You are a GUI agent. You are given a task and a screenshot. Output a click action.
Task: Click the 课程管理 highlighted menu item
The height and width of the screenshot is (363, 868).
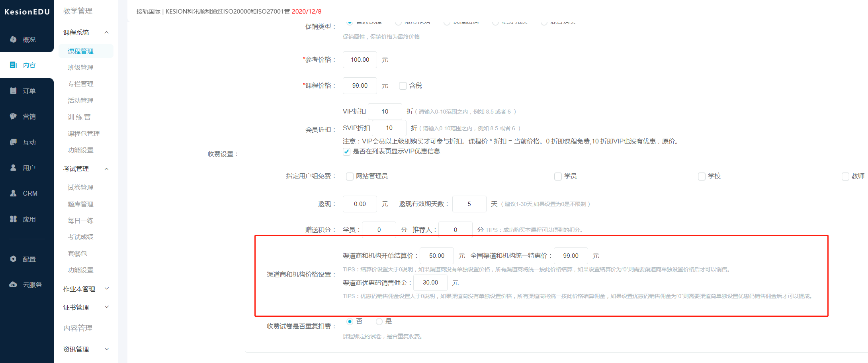click(x=80, y=51)
